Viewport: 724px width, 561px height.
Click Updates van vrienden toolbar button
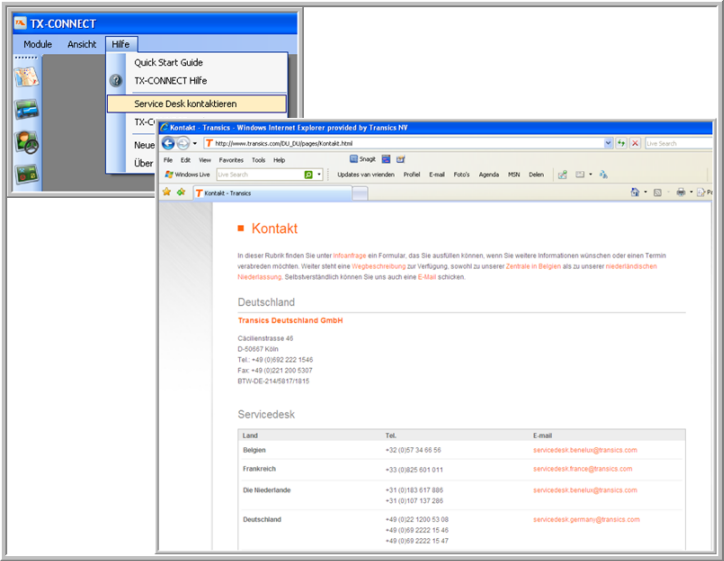[366, 175]
